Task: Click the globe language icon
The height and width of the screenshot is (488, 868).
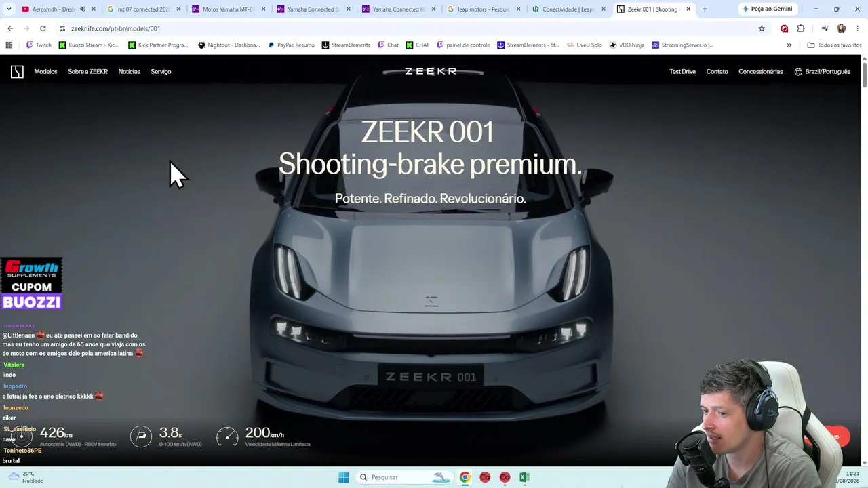Action: pyautogui.click(x=798, y=72)
